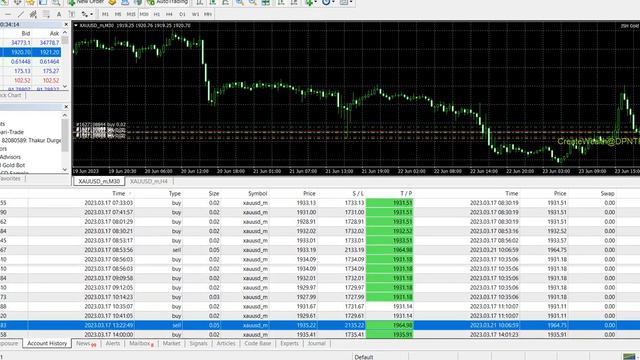Open the Journal terminal tab
This screenshot has width=640, height=360.
(317, 344)
